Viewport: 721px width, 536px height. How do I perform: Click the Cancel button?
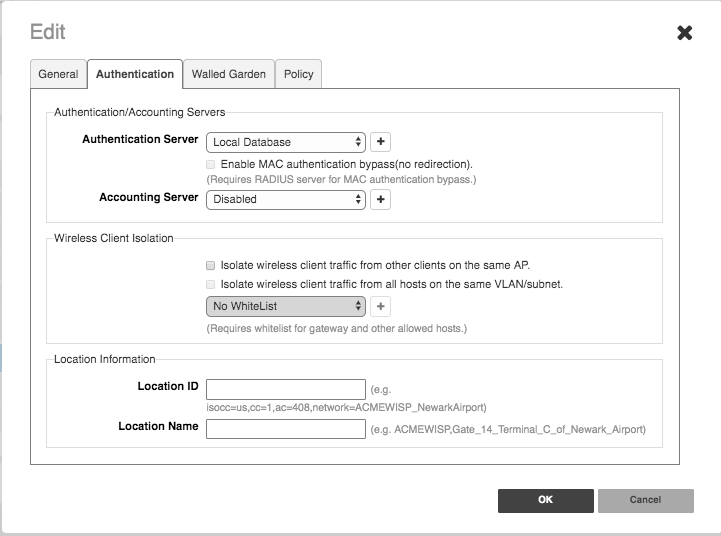pyautogui.click(x=645, y=500)
